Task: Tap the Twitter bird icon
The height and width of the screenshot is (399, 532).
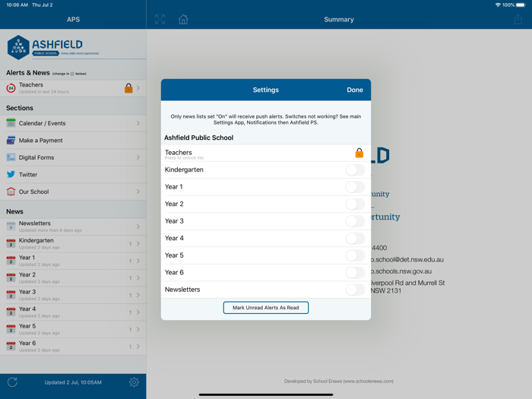Action: click(11, 174)
